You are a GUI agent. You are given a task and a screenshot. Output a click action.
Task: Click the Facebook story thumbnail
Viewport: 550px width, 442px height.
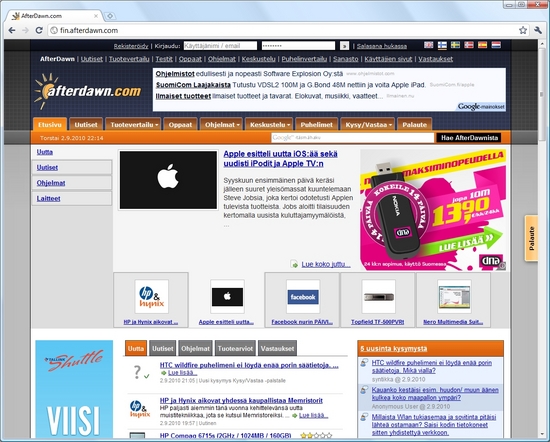tap(303, 296)
